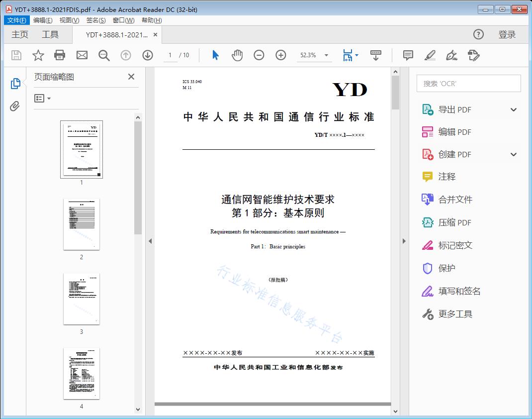Open the 注释 comment tool panel
Image resolution: width=532 pixels, height=419 pixels.
click(x=442, y=177)
